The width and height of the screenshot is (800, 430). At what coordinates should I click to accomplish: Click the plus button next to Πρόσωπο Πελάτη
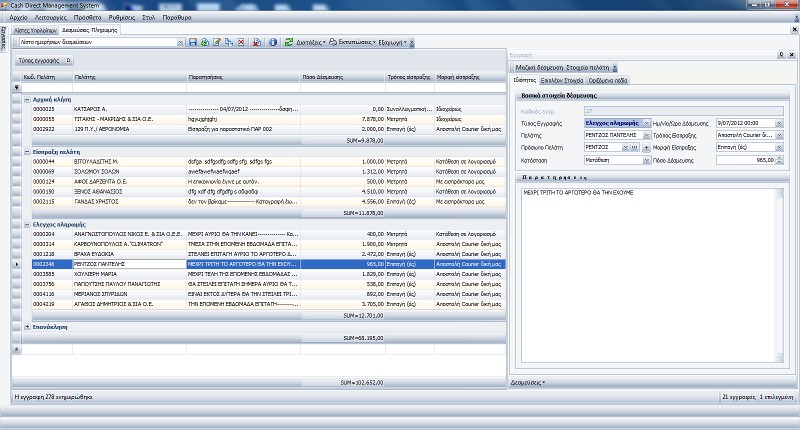pyautogui.click(x=646, y=147)
